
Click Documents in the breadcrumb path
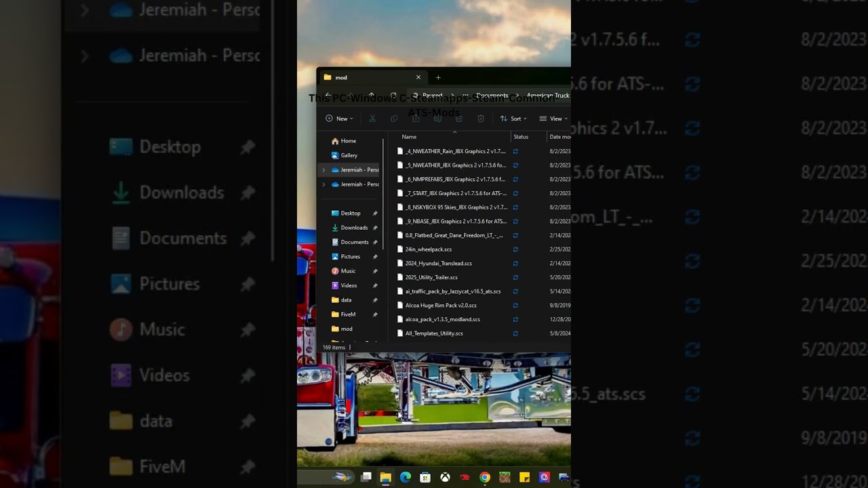(x=492, y=95)
